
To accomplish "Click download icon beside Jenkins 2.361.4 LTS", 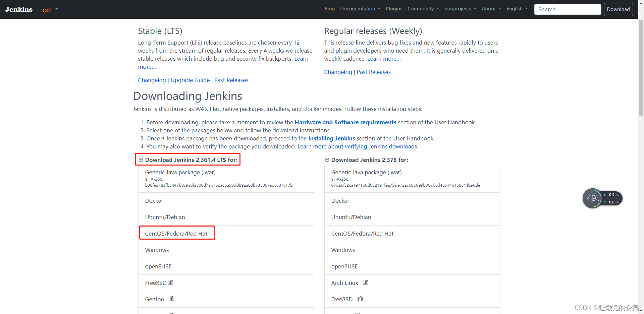I will [x=141, y=160].
